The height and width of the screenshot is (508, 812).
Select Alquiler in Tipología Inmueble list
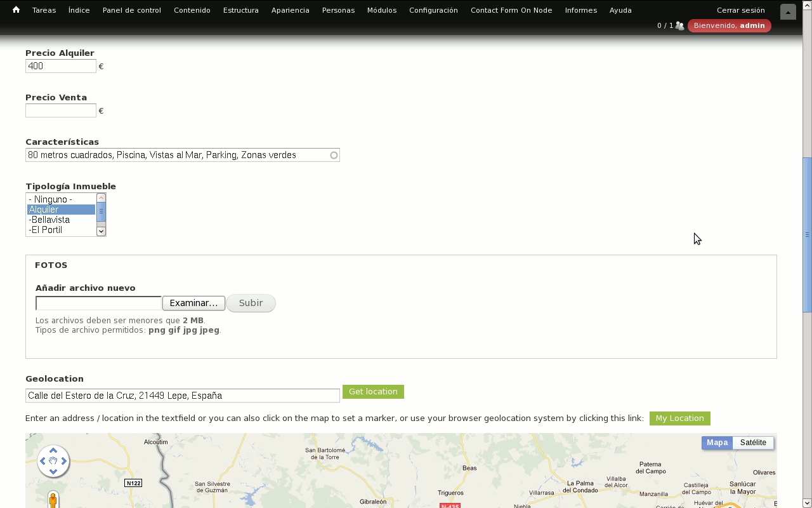click(x=61, y=210)
